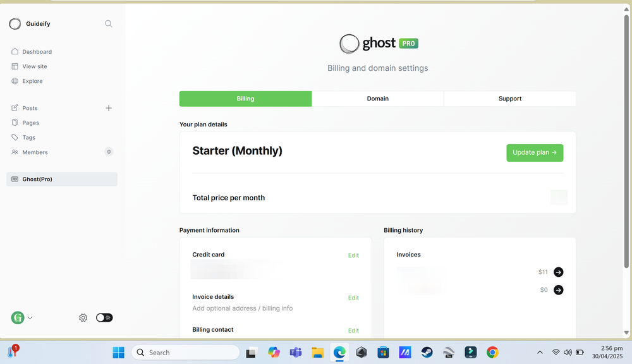Image resolution: width=632 pixels, height=364 pixels.
Task: Click the "Billing and domain settings" subtitle
Action: coord(378,68)
